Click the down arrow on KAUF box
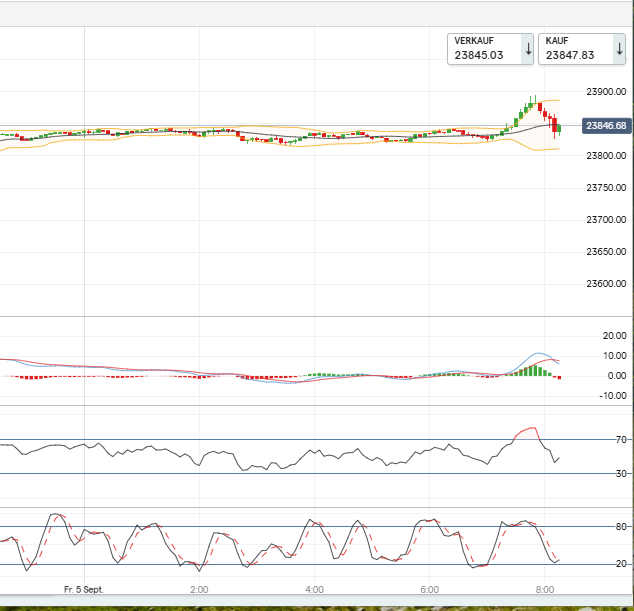This screenshot has width=634, height=611. (619, 49)
